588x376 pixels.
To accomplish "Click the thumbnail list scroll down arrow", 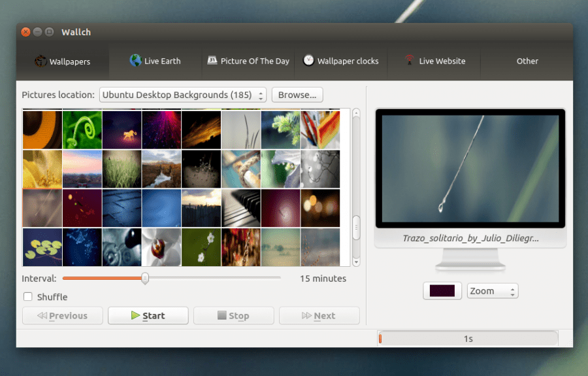I will pyautogui.click(x=356, y=262).
